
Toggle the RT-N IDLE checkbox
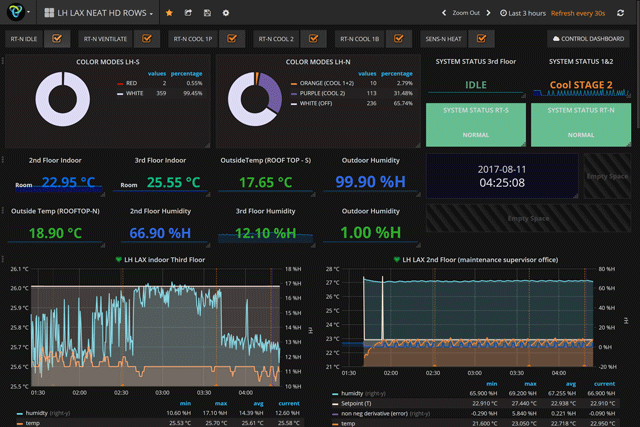[58, 39]
